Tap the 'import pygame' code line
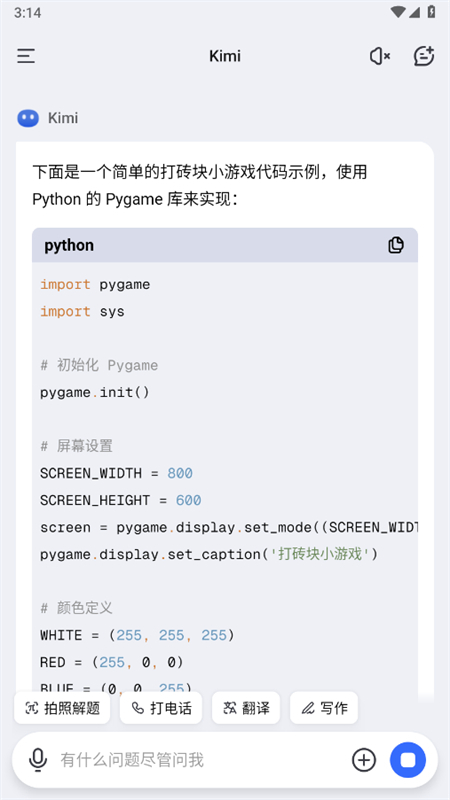The width and height of the screenshot is (450, 800). pyautogui.click(x=95, y=285)
